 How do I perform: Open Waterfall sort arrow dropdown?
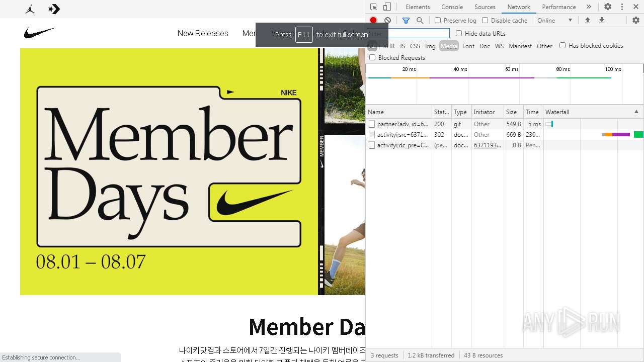tap(636, 112)
